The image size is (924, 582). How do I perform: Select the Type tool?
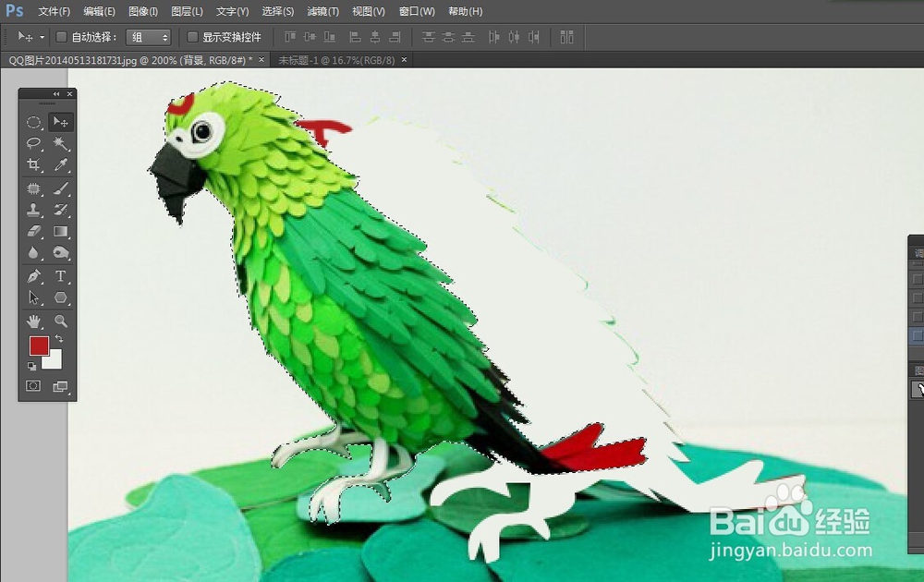61,275
